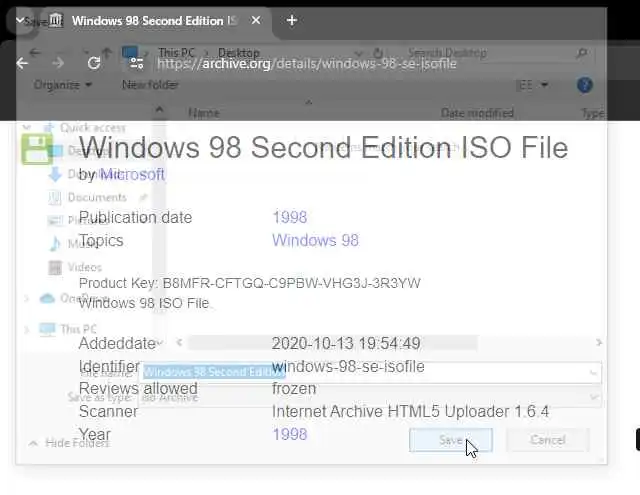Viewport: 640px width, 495px height.
Task: Click the horizontal scrollbar left arrow
Action: pos(179,342)
